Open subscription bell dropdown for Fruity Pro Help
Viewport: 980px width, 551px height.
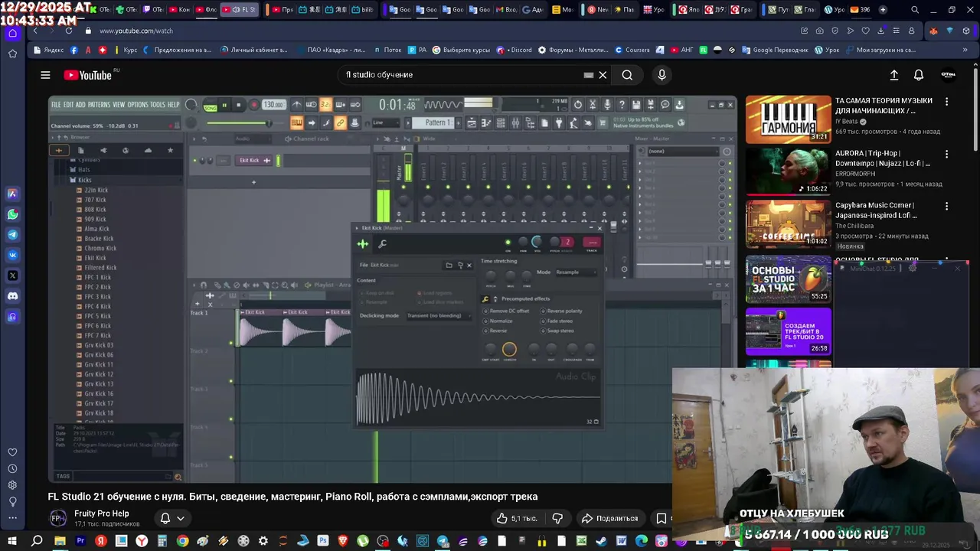click(x=172, y=518)
